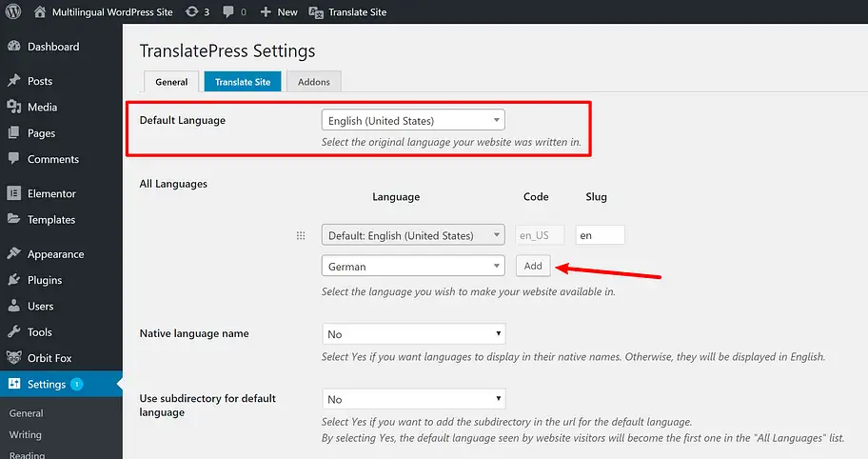Click the Media icon in sidebar
Screen dimensions: 868x459
(x=14, y=107)
